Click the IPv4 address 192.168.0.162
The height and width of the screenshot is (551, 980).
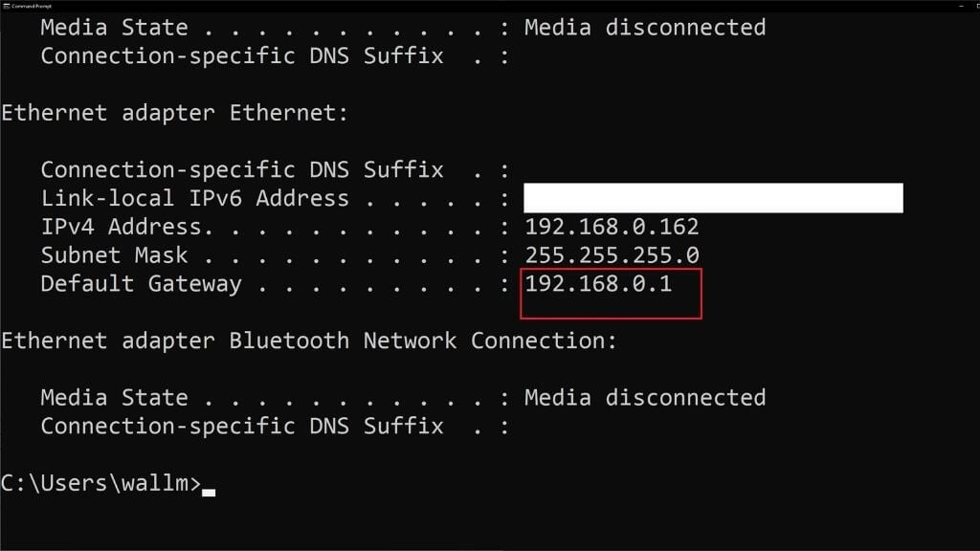[612, 228]
